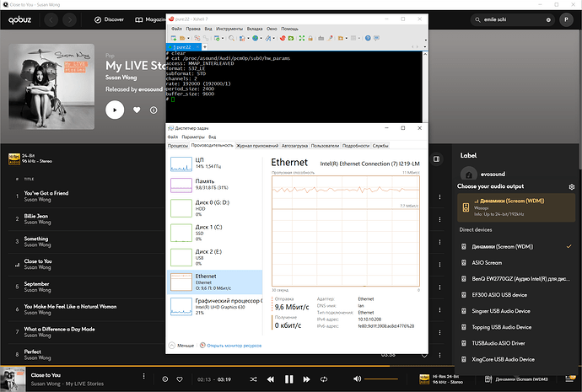Toggle shuffle in the player bar

(x=253, y=379)
